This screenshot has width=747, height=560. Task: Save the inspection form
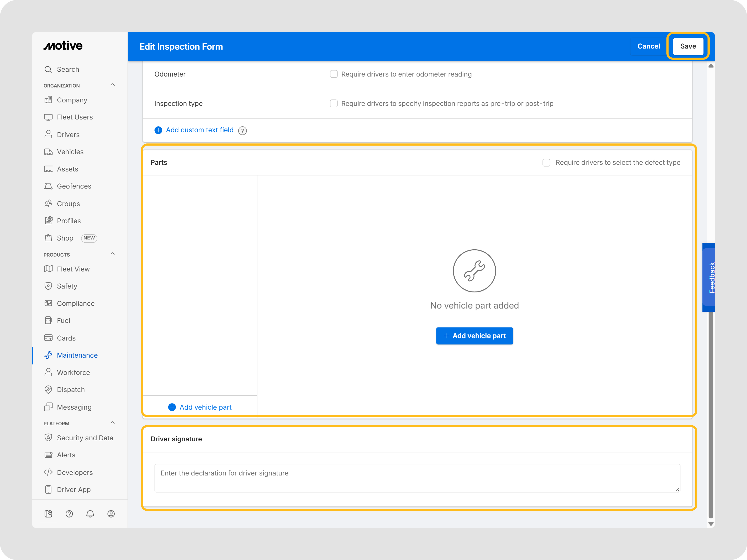click(x=688, y=46)
